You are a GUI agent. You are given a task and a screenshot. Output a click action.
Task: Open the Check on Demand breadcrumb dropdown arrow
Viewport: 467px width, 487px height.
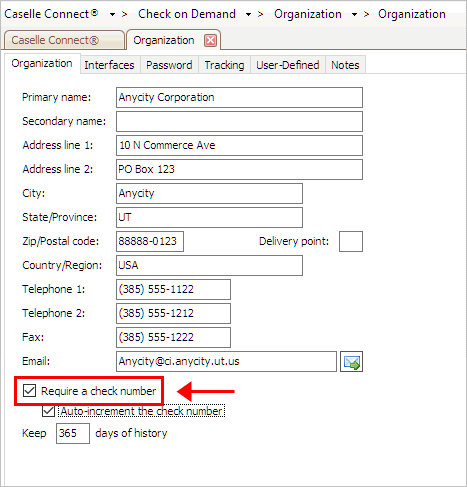coord(248,14)
